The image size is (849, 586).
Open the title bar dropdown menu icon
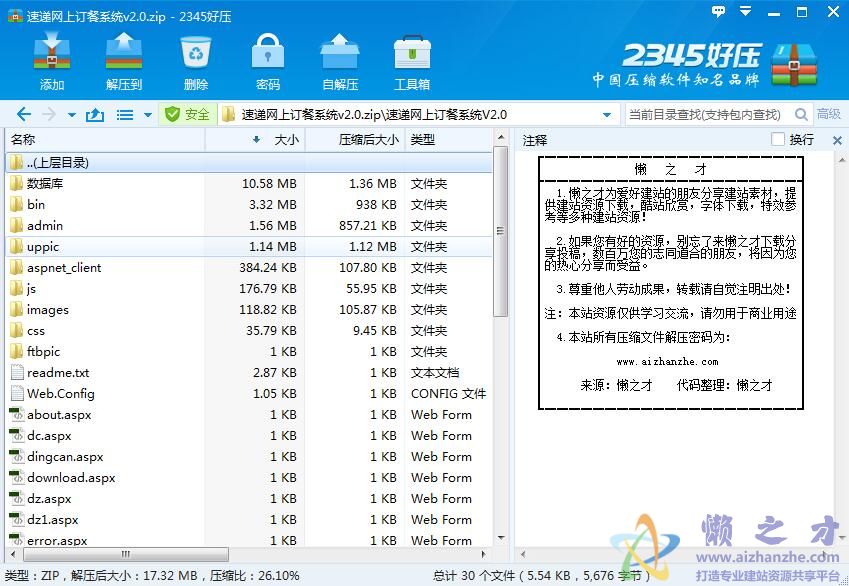(746, 11)
